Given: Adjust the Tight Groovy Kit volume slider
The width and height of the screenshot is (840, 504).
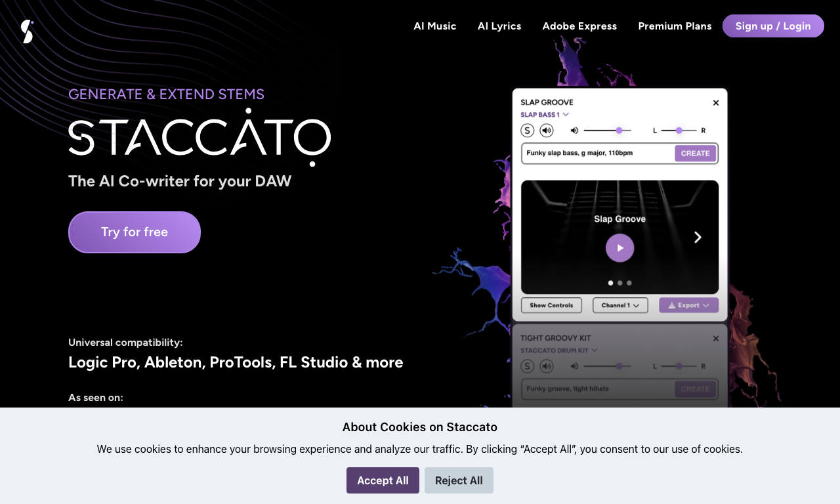Looking at the screenshot, I should [608, 366].
